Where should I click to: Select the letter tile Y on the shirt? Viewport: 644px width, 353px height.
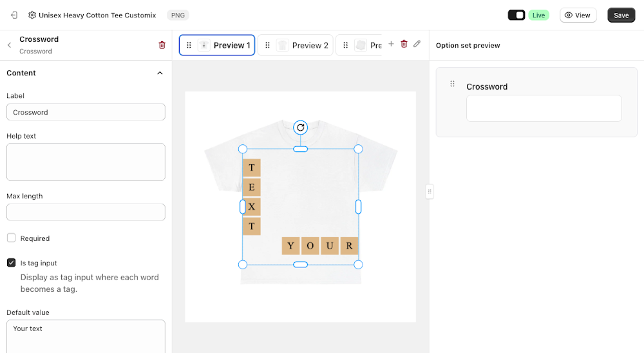(291, 245)
